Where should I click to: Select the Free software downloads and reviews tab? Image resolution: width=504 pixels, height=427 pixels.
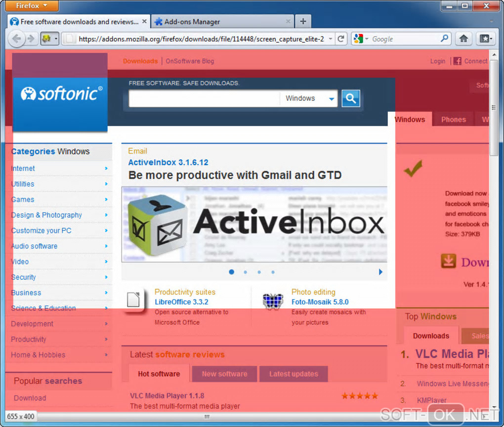coord(79,22)
